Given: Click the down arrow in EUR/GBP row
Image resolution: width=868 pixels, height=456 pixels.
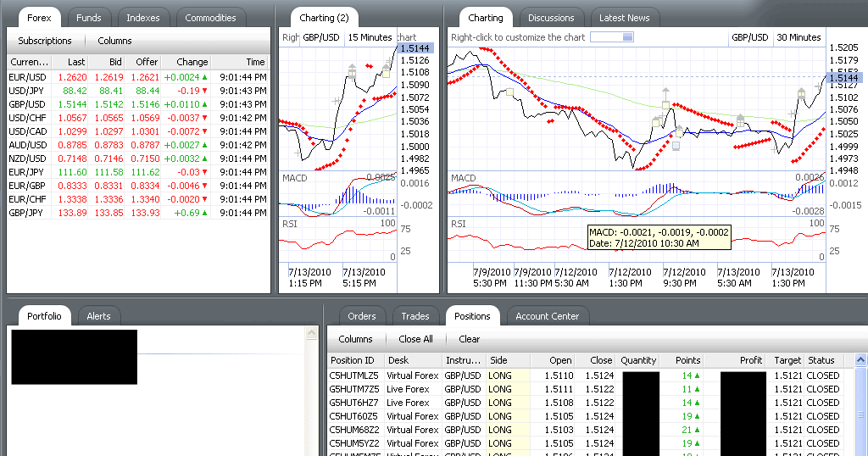Looking at the screenshot, I should pyautogui.click(x=204, y=186).
